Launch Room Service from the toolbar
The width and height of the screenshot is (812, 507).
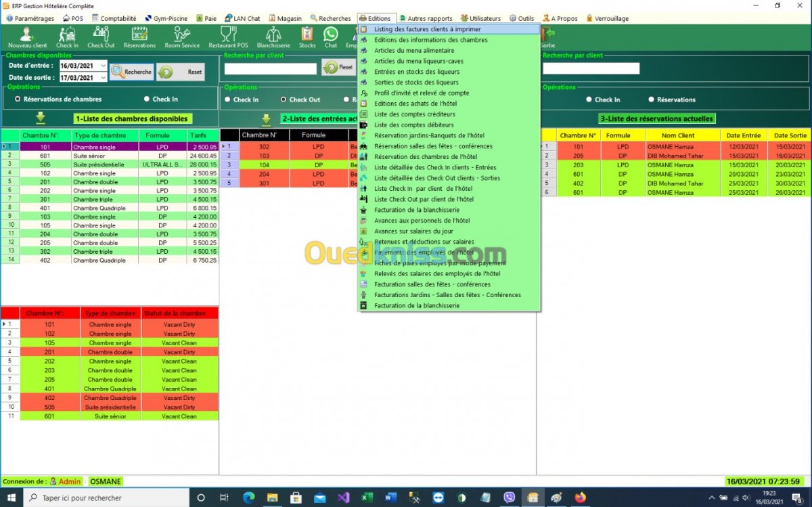[x=182, y=37]
